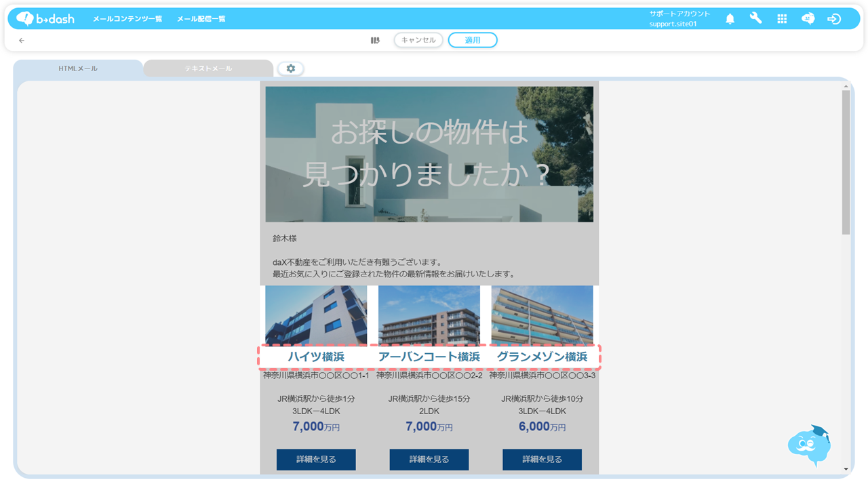Click JR横浜駅から徒歩10分 text
This screenshot has width=868, height=488.
click(x=542, y=399)
